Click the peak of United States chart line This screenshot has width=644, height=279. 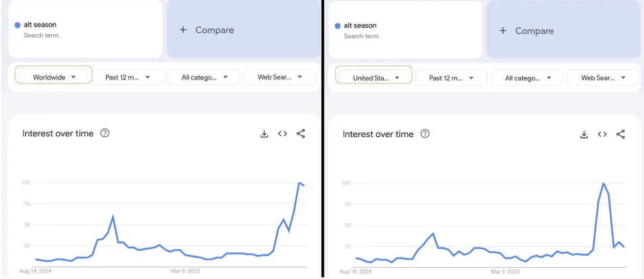pyautogui.click(x=604, y=183)
